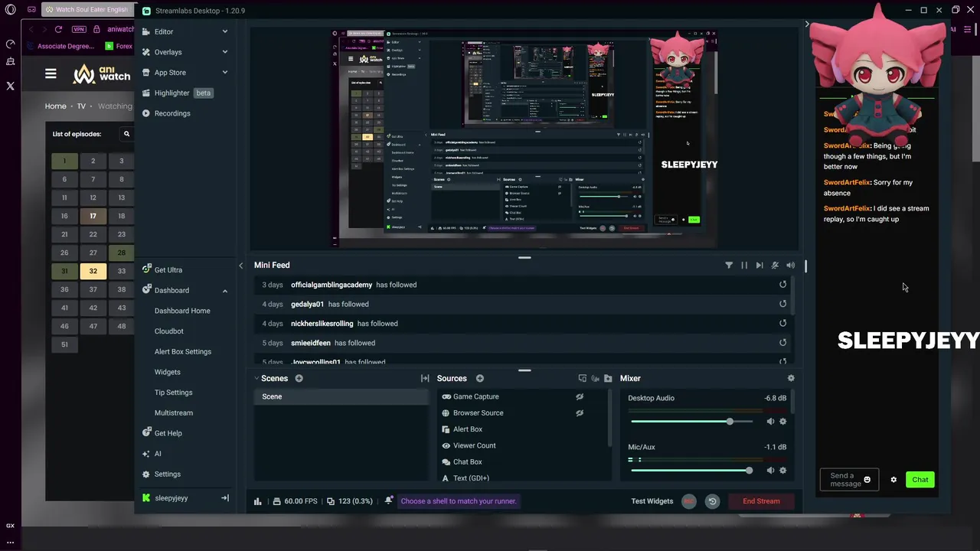Click Test Widgets
The height and width of the screenshot is (551, 980).
[x=652, y=501]
